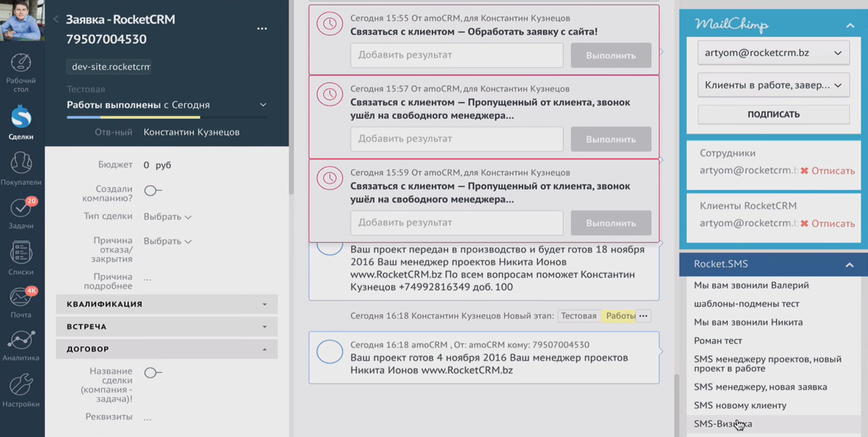Open Причина отказа/закрытия Выбрать dropdown
Screen dimensions: 868x437
click(x=167, y=241)
